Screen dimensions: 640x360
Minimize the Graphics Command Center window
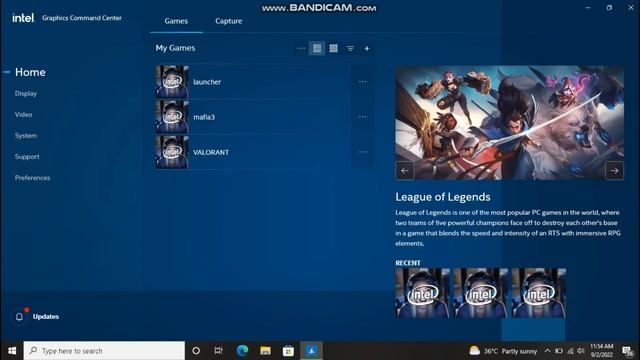588,7
